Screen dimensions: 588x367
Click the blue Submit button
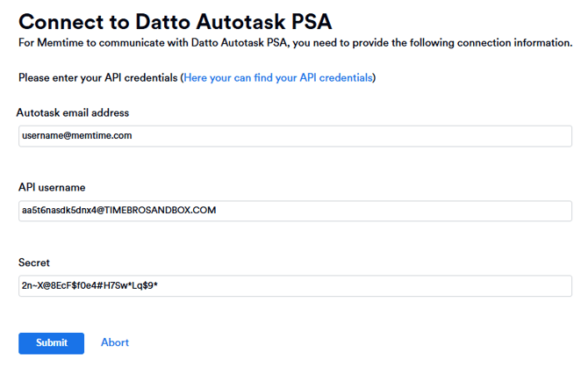point(52,343)
